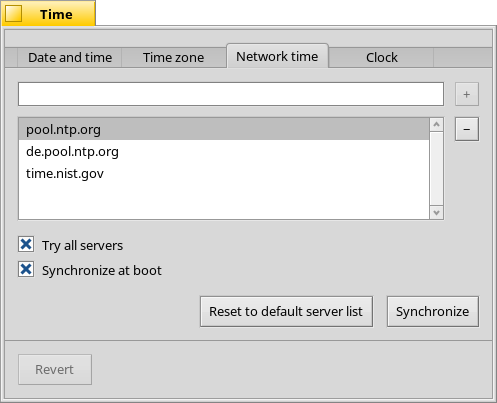Click the Revert button
Screen dimensions: 497x403
[x=55, y=369]
